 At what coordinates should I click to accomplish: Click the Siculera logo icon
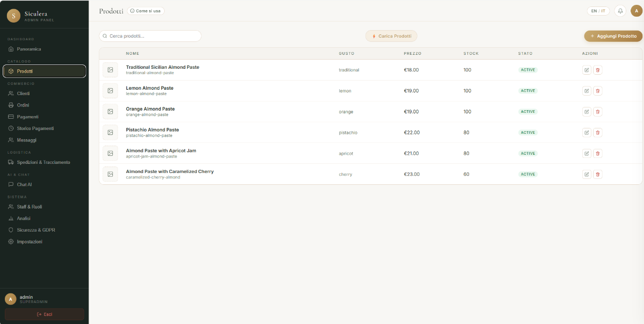pos(13,16)
